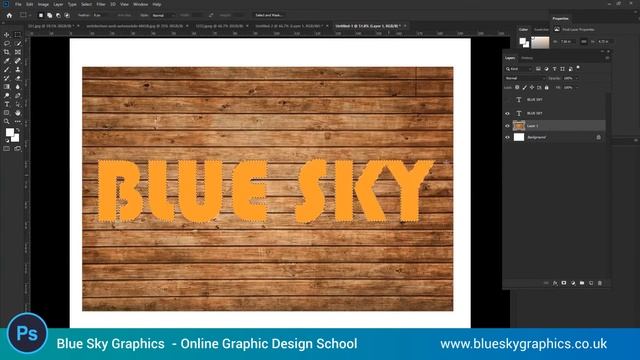Select the Rectangular Marquee tool in toolbox
The height and width of the screenshot is (360, 640).
(x=18, y=35)
